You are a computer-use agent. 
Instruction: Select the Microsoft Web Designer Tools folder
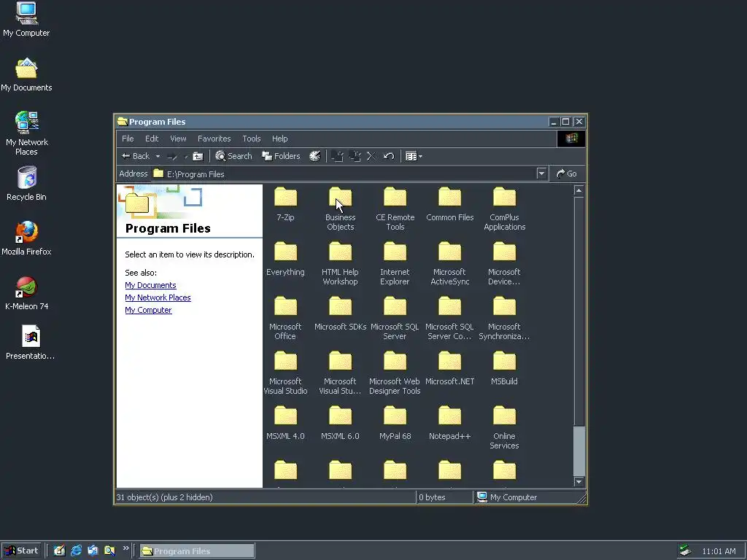coord(395,373)
